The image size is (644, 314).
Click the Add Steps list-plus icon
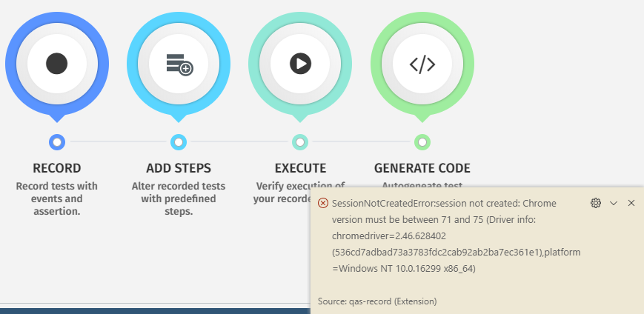pyautogui.click(x=179, y=64)
